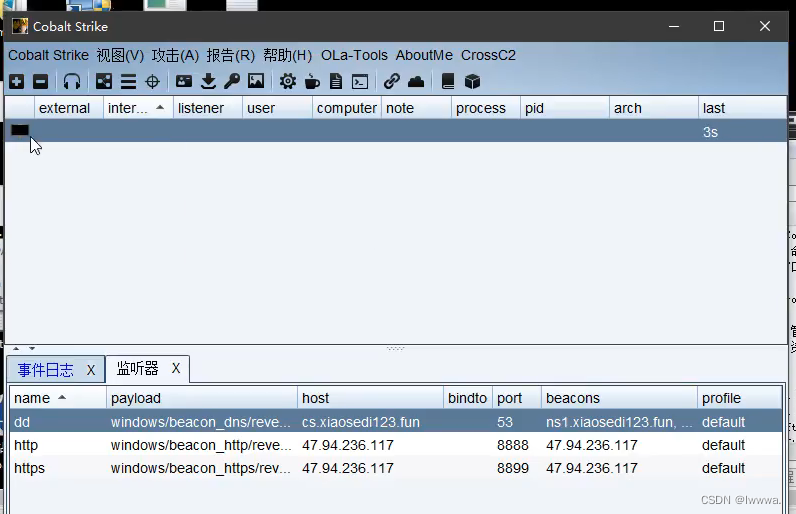The width and height of the screenshot is (796, 514).
Task: Click the book help icon
Action: [448, 81]
